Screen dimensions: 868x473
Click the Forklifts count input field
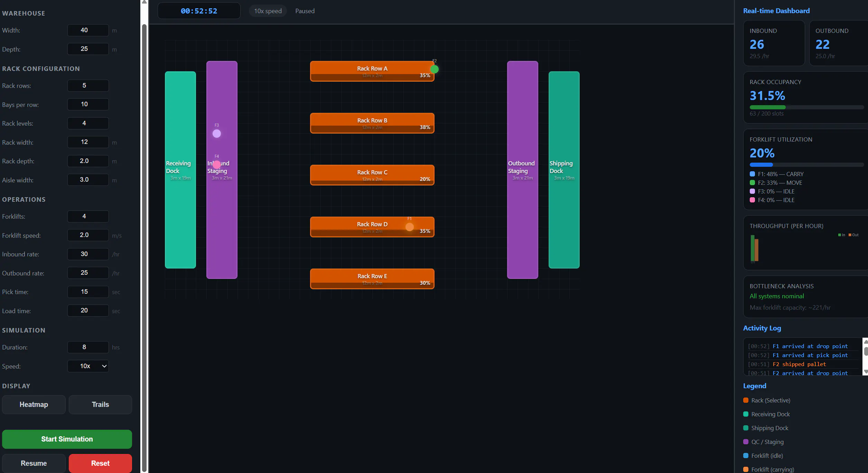click(x=88, y=216)
